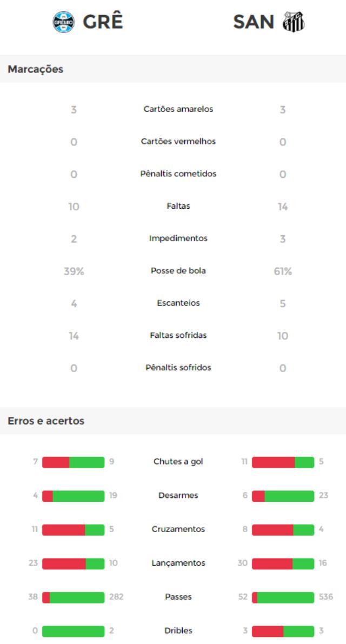The image size is (346, 644).
Task: Open the Erros e acertos section header
Action: (173, 421)
